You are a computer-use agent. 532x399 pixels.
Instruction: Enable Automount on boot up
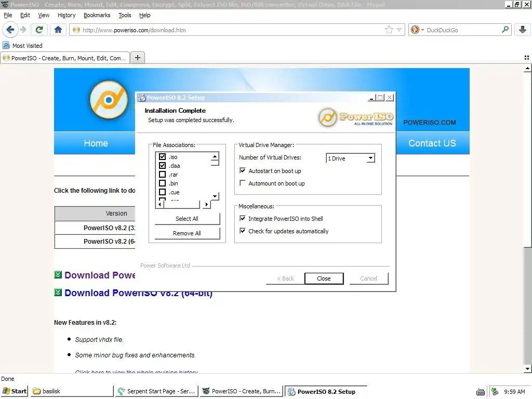pos(242,183)
